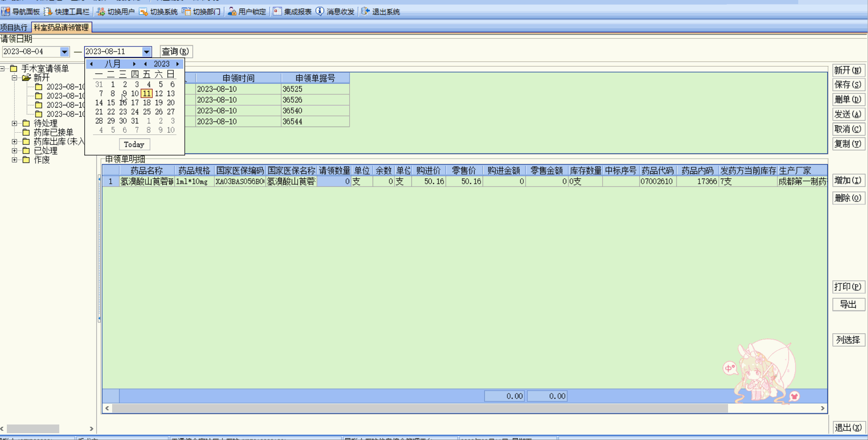Click the 用户锁定 user lock icon
The width and height of the screenshot is (868, 440).
pos(232,11)
